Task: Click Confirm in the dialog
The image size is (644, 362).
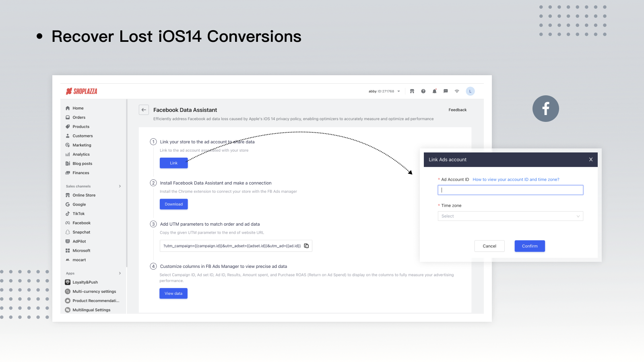Action: click(530, 246)
